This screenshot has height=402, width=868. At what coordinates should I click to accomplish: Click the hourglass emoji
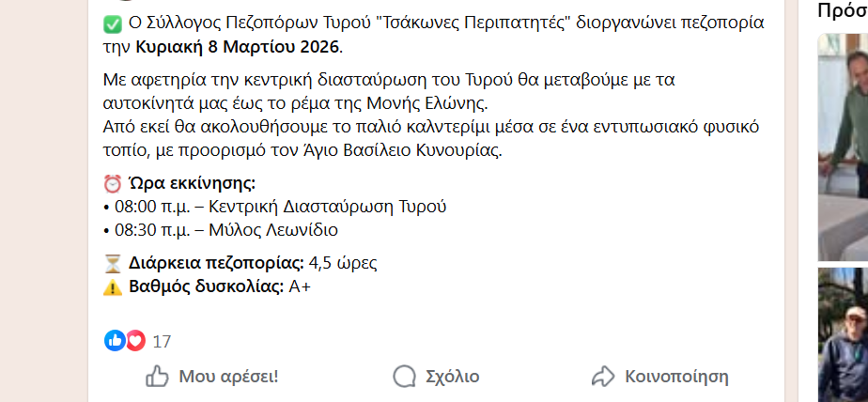pyautogui.click(x=111, y=262)
